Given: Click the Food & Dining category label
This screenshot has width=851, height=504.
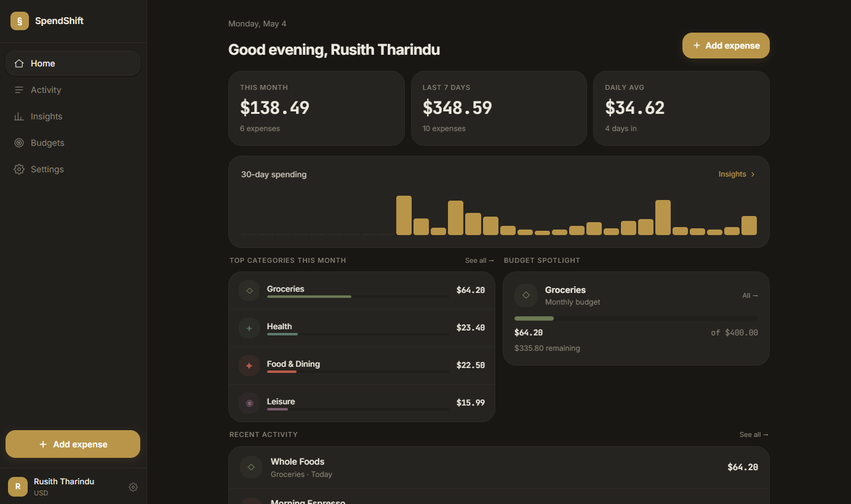Looking at the screenshot, I should (x=294, y=364).
